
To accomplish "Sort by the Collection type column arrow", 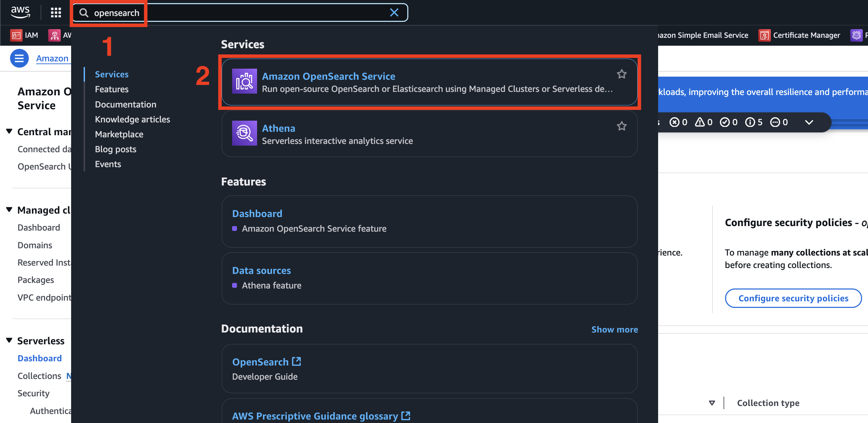I will click(x=712, y=403).
